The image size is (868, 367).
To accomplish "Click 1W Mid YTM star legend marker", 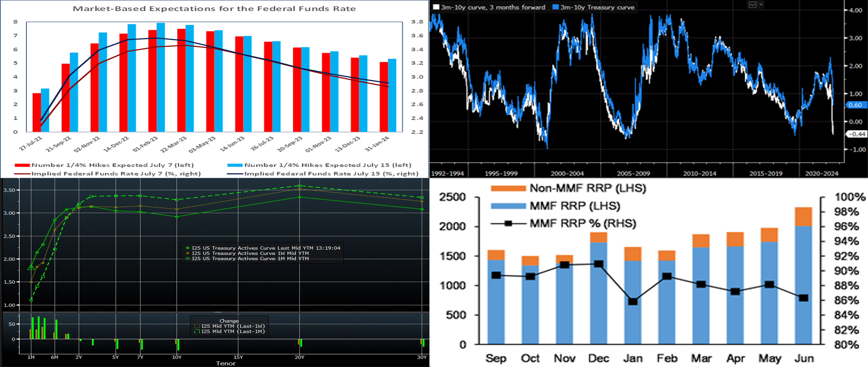I will click(188, 253).
